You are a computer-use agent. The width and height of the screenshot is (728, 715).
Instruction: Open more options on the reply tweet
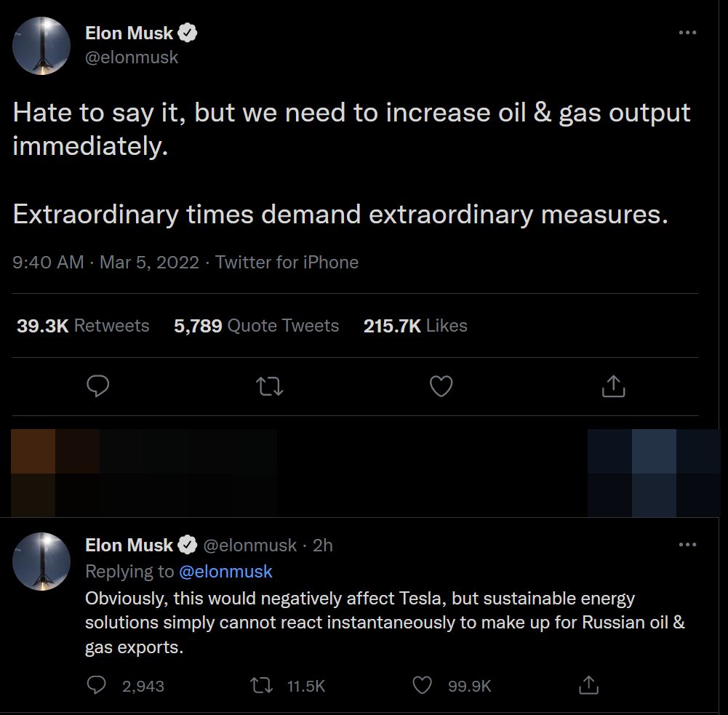click(x=687, y=545)
